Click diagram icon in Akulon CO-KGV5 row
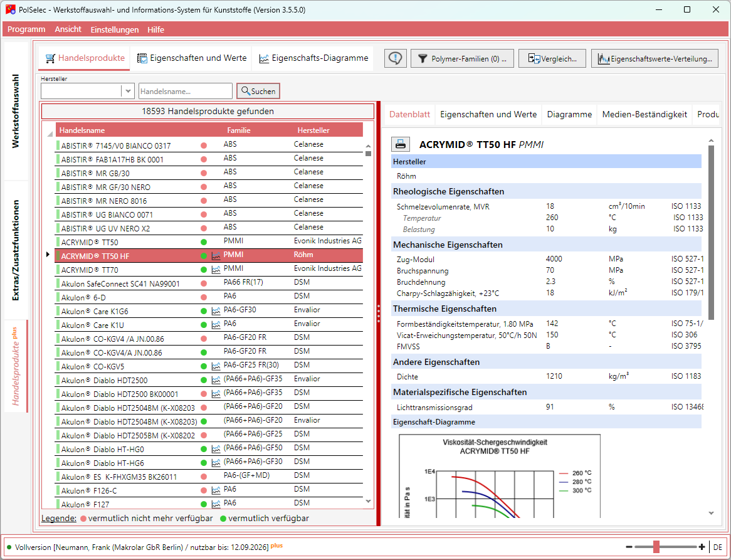731x560 pixels. 216,366
